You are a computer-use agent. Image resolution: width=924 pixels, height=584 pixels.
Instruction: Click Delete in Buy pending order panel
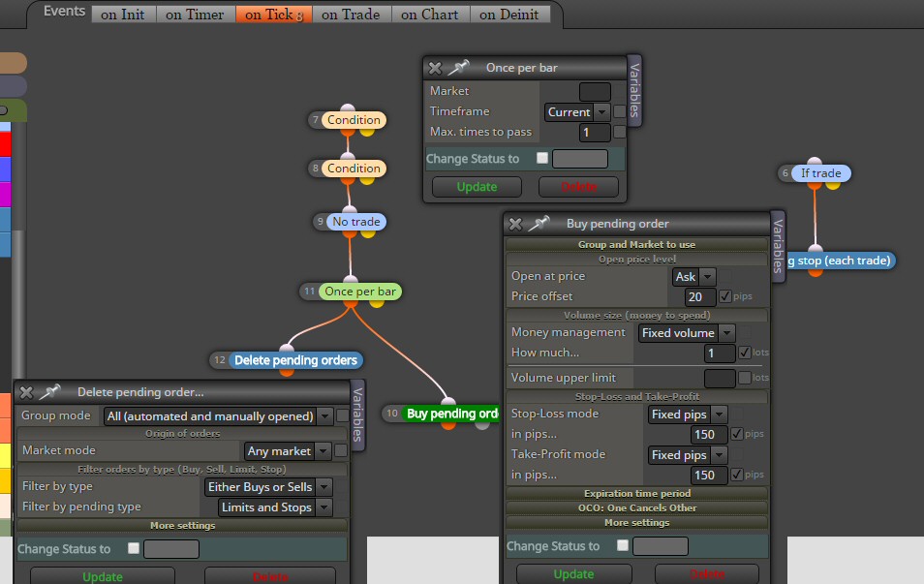pos(706,574)
